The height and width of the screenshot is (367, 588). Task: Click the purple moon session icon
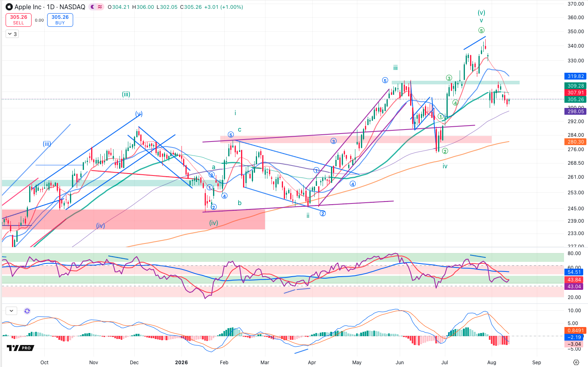[93, 7]
